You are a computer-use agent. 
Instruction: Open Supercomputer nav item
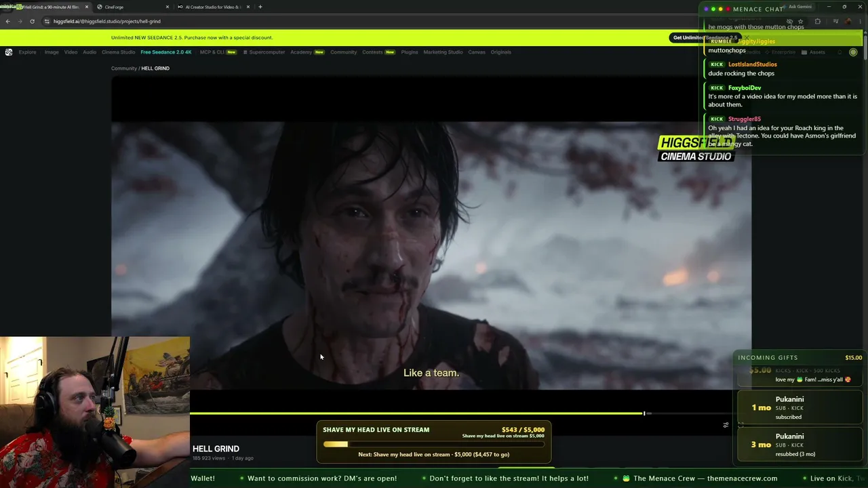[264, 52]
